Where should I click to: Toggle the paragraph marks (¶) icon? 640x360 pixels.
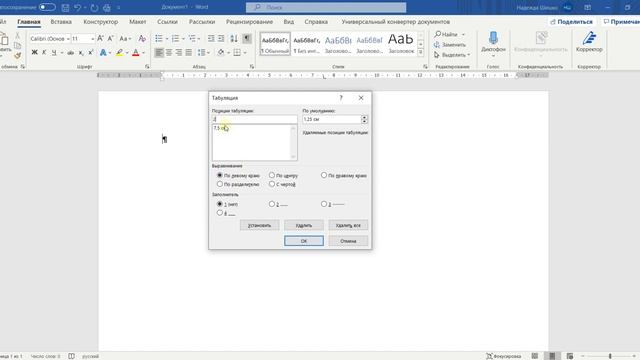tap(247, 38)
